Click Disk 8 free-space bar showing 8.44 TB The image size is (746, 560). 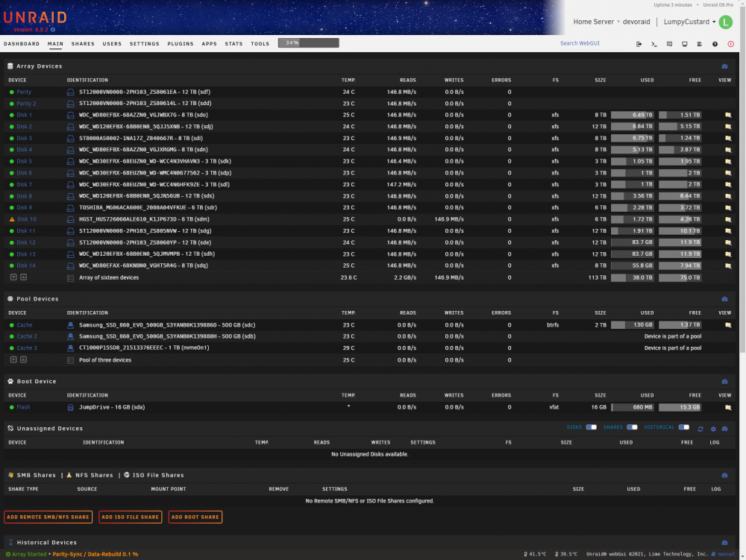pos(680,196)
